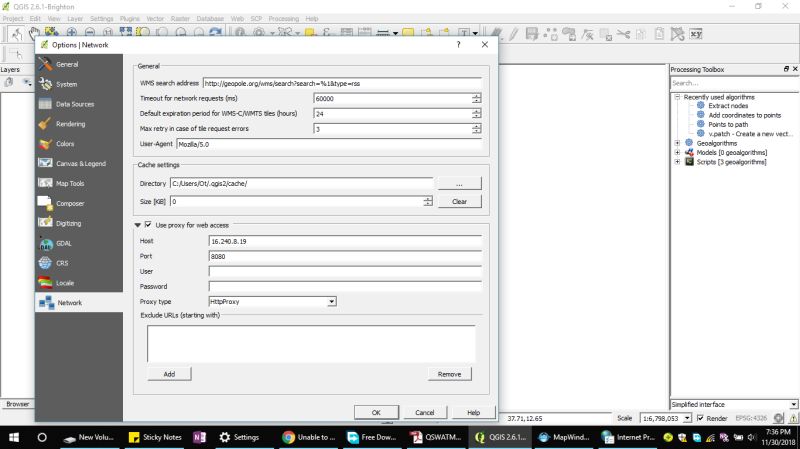This screenshot has width=800, height=449.
Task: Click the Timeout for network requests field
Action: pyautogui.click(x=392, y=98)
